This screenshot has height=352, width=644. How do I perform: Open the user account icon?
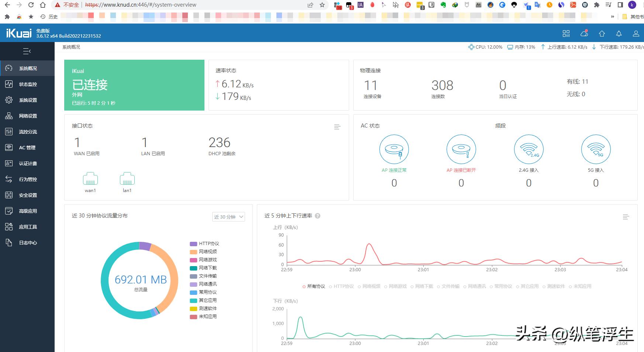pos(636,34)
